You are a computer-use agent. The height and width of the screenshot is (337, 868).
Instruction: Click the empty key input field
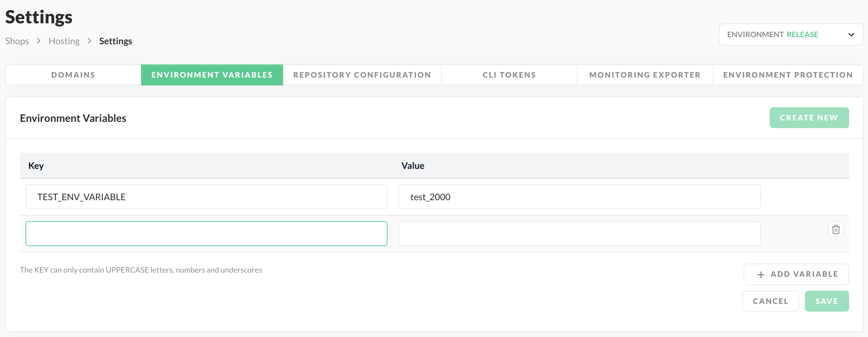click(x=206, y=234)
